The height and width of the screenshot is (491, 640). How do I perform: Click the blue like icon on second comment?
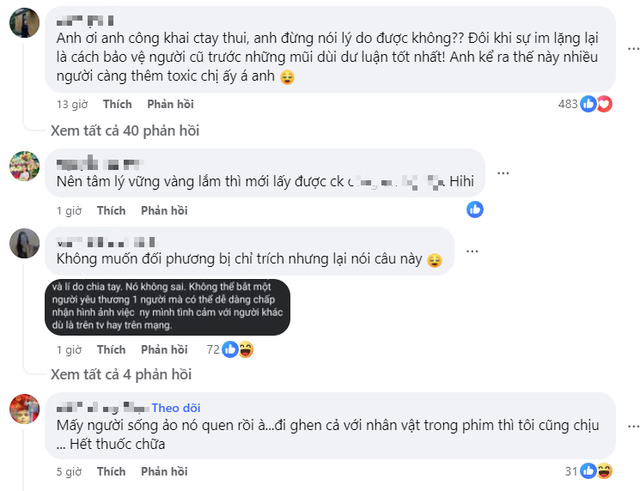[x=475, y=210]
